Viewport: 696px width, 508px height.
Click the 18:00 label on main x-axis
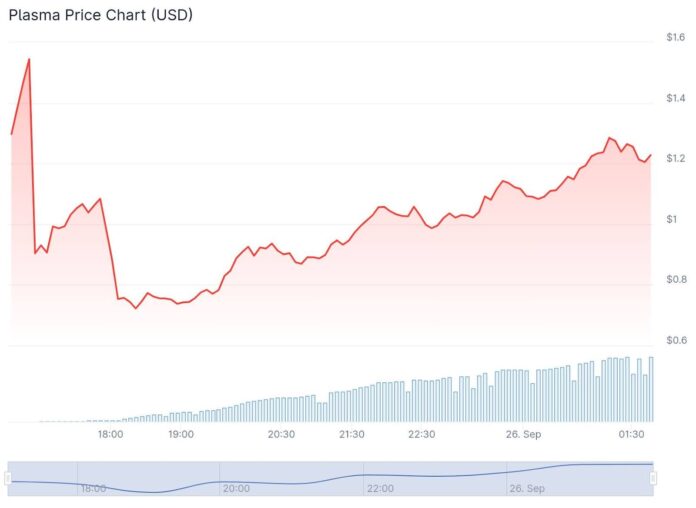pyautogui.click(x=110, y=434)
